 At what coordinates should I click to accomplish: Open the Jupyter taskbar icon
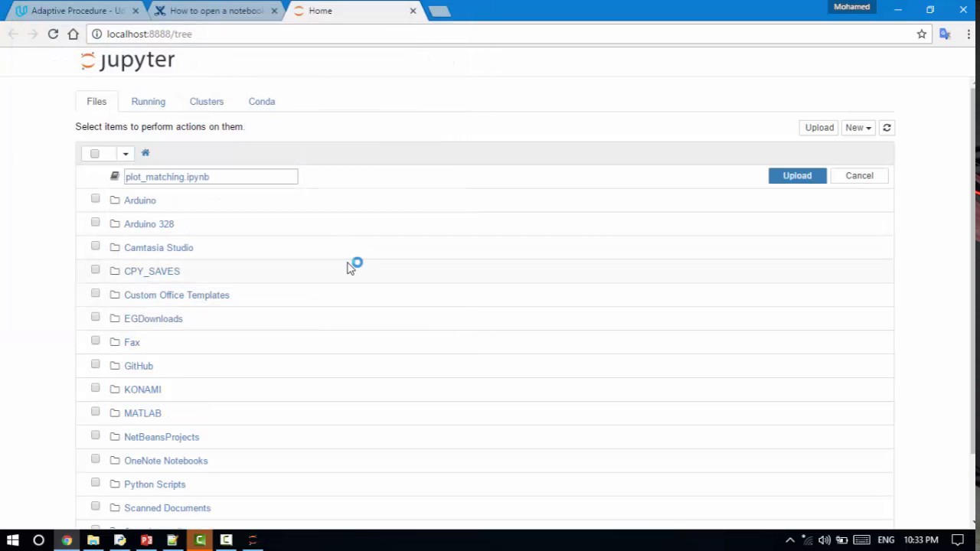253,540
